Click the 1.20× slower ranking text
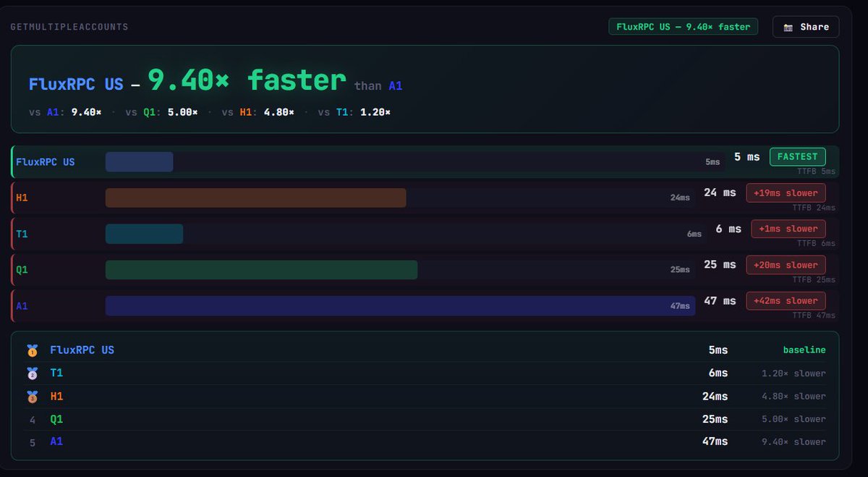 793,373
